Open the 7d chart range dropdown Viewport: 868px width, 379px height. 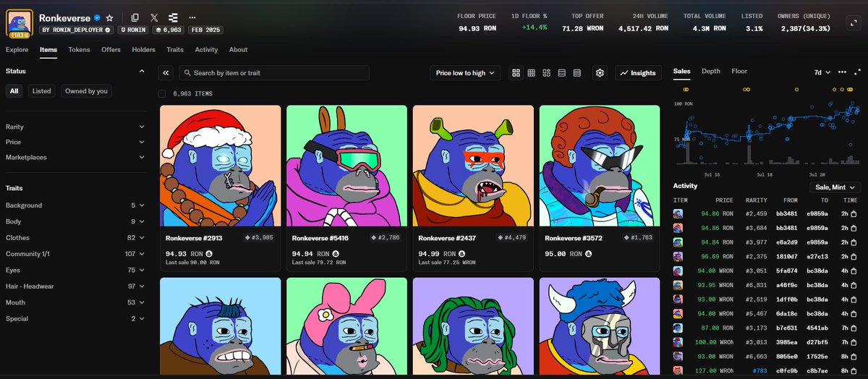tap(822, 72)
